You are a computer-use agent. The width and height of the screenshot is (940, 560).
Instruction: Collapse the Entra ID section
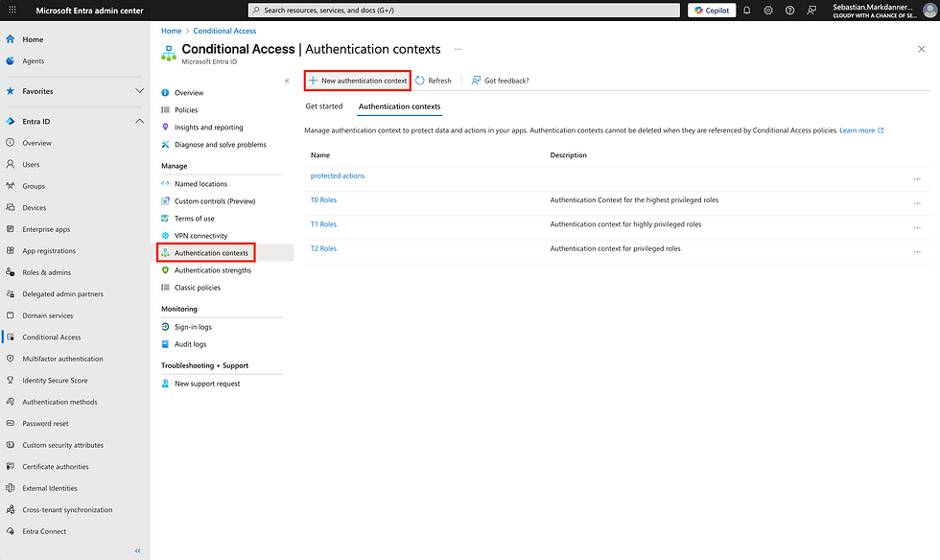139,121
